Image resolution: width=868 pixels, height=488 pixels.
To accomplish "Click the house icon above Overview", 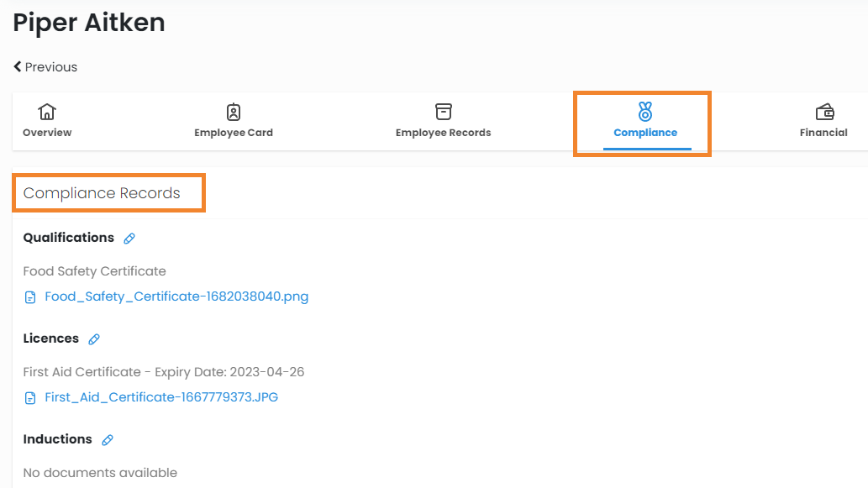I will coord(47,112).
